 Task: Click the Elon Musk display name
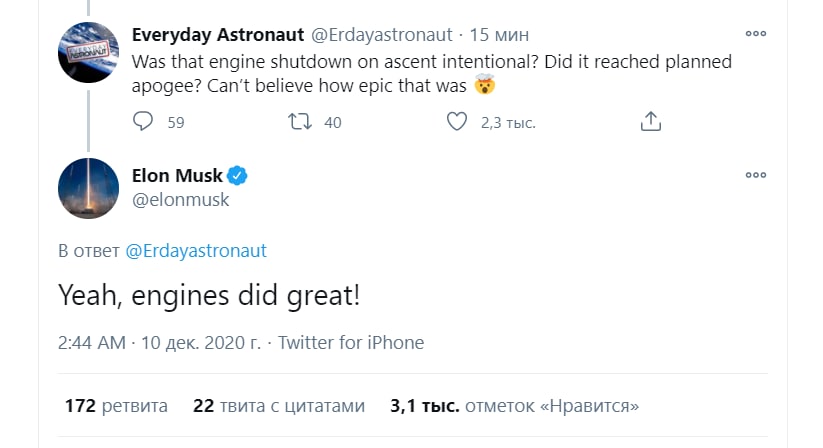click(177, 175)
